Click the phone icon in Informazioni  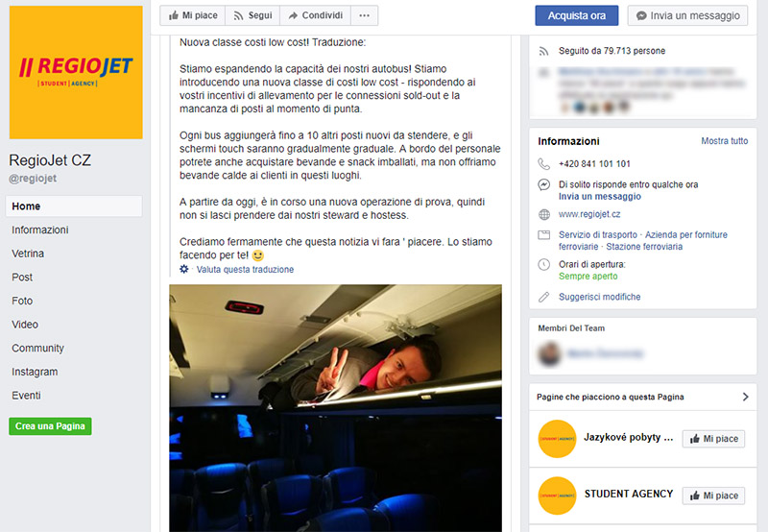543,163
